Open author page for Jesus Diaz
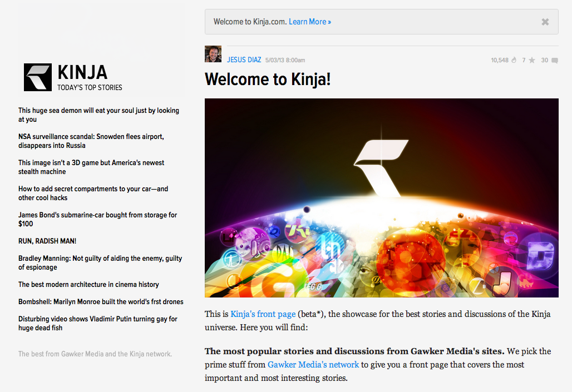 pos(244,60)
